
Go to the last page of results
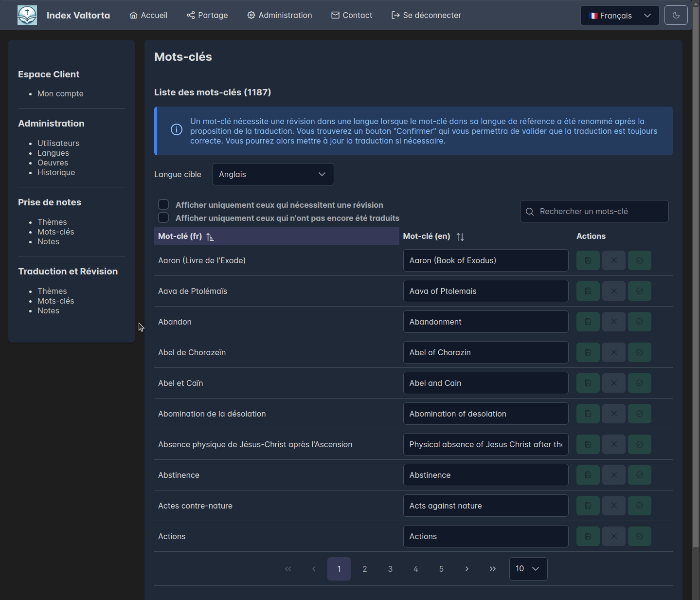(x=492, y=569)
